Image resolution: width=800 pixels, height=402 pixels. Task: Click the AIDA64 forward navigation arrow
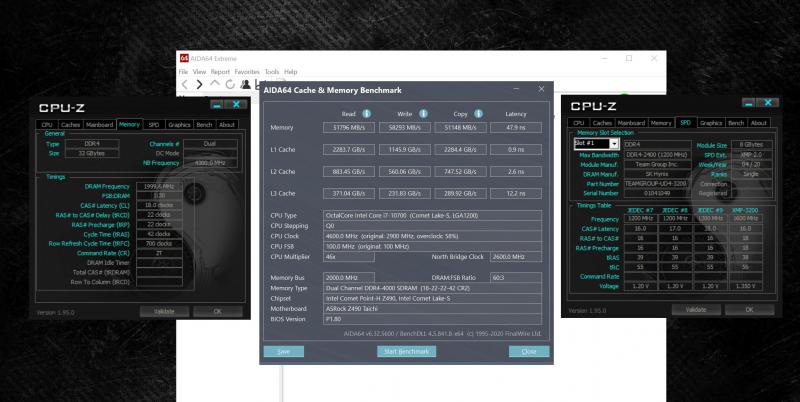click(198, 85)
